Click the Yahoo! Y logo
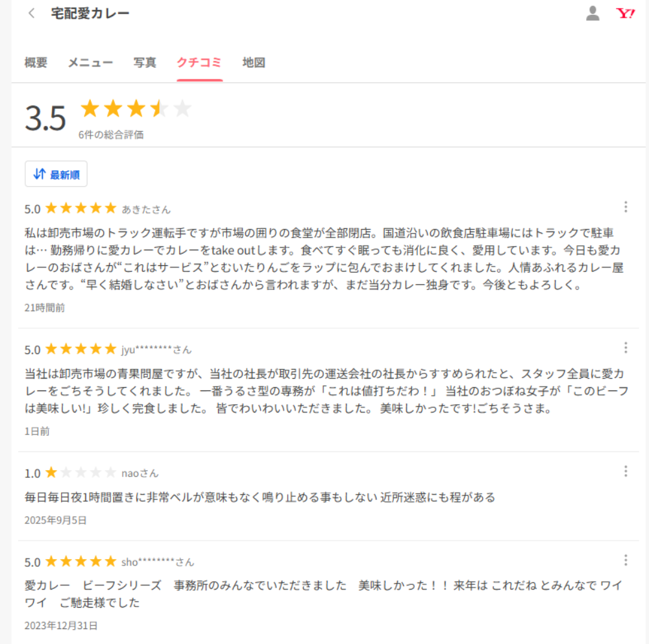The width and height of the screenshot is (649, 644). click(x=626, y=14)
